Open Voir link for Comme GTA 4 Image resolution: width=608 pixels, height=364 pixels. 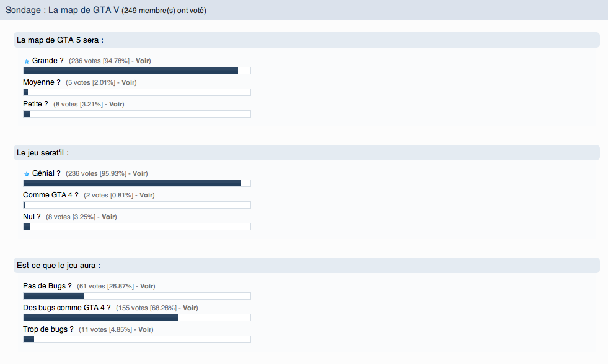pyautogui.click(x=147, y=195)
